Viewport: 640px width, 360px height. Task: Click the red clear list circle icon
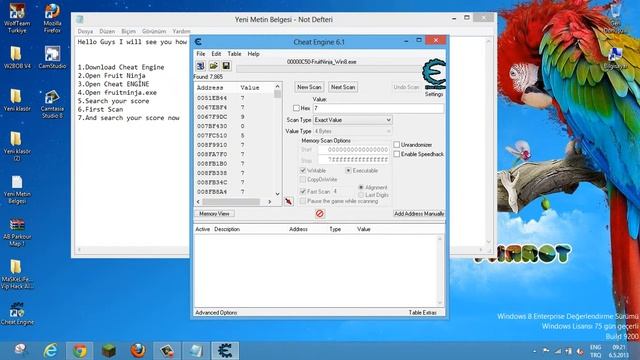tap(320, 213)
